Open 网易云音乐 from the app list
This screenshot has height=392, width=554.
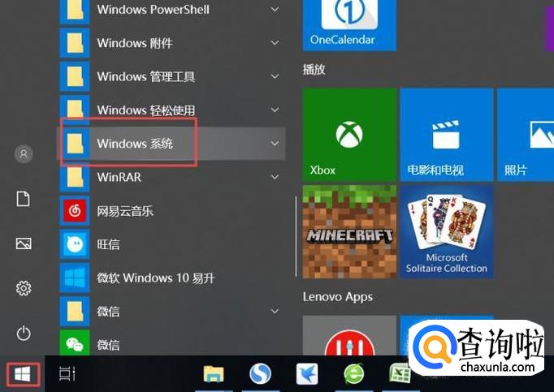[x=125, y=211]
